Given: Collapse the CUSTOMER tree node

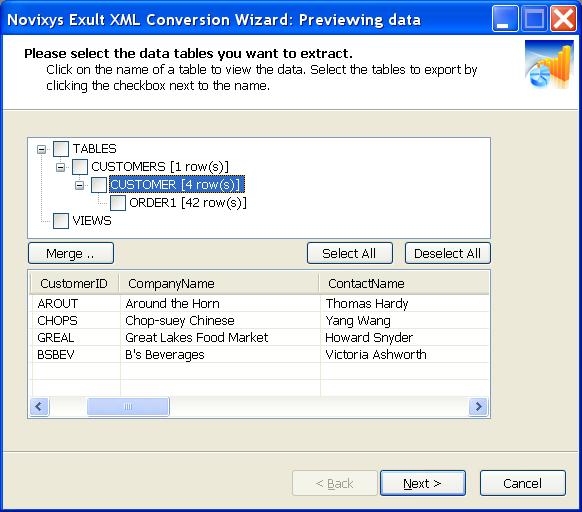Looking at the screenshot, I should click(79, 185).
